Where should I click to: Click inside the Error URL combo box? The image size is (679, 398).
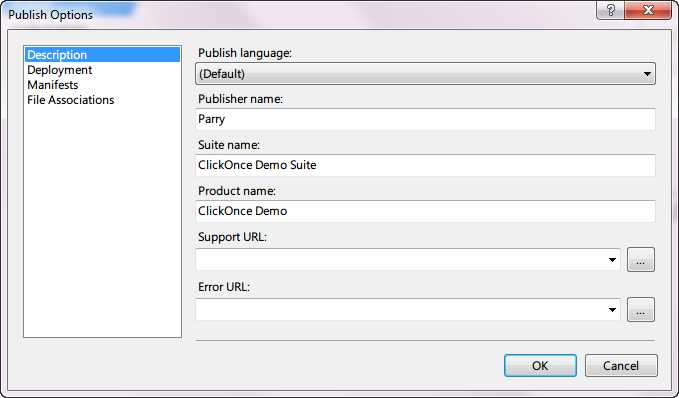408,310
